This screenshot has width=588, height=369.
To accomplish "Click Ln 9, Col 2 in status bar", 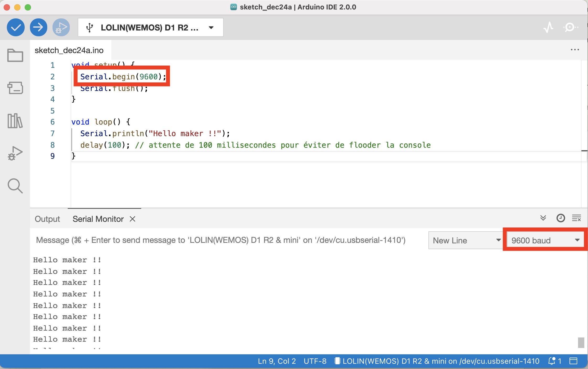I will 277,361.
